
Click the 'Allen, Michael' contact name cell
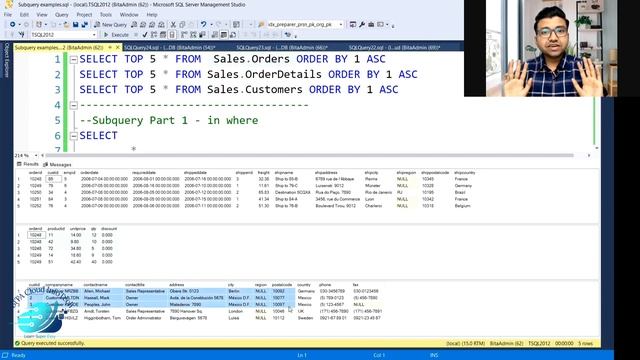97,291
